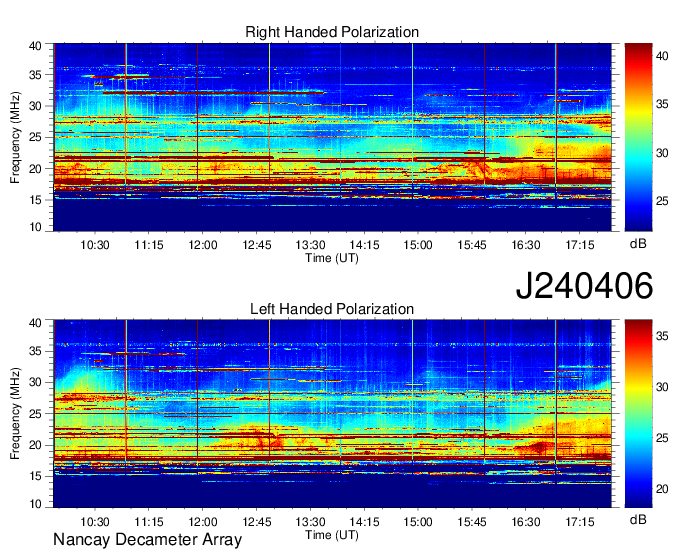The image size is (680, 552).
Task: Click the 15 MHz frequency tick of the Left Handed plot
Action: (x=36, y=476)
